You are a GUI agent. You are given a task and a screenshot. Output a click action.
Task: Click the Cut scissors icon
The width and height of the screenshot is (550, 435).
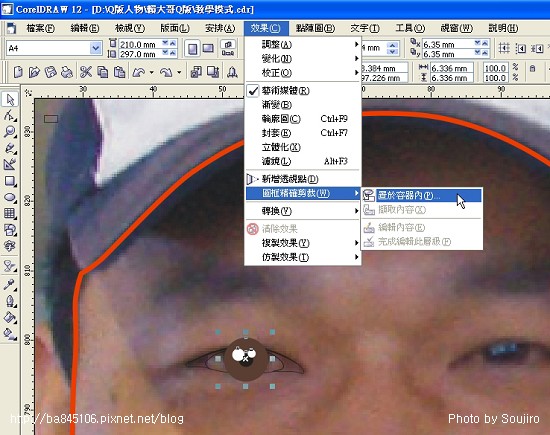click(x=86, y=73)
